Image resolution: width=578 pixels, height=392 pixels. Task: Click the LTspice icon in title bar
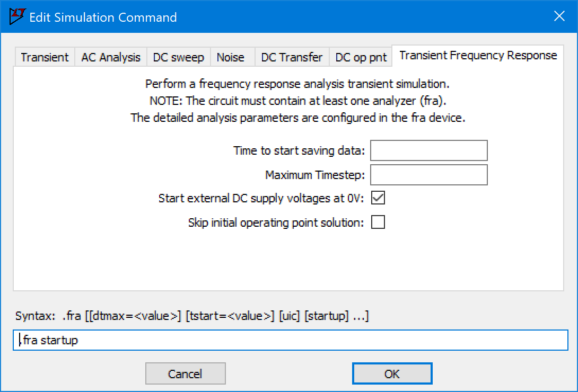pos(17,17)
